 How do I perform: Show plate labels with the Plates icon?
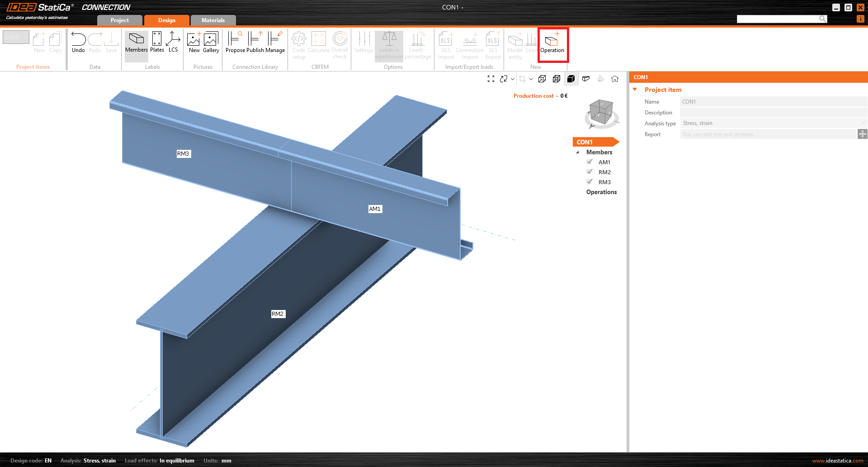[x=157, y=43]
